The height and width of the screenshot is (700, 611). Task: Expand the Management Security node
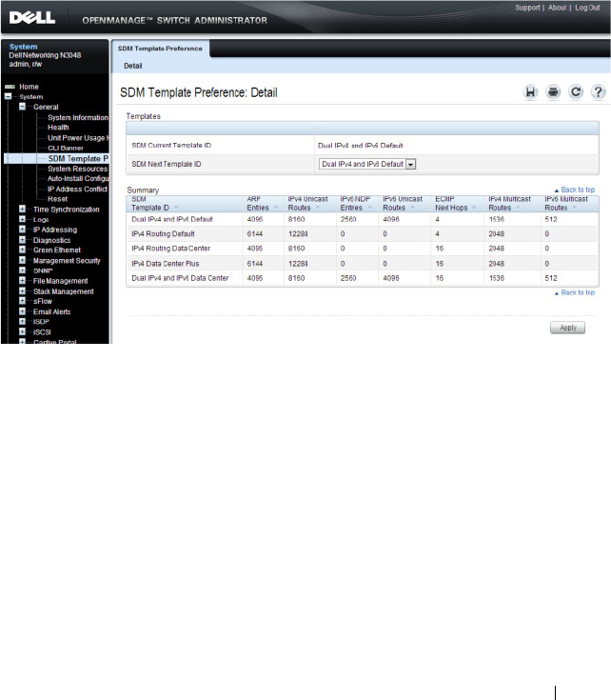point(22,260)
